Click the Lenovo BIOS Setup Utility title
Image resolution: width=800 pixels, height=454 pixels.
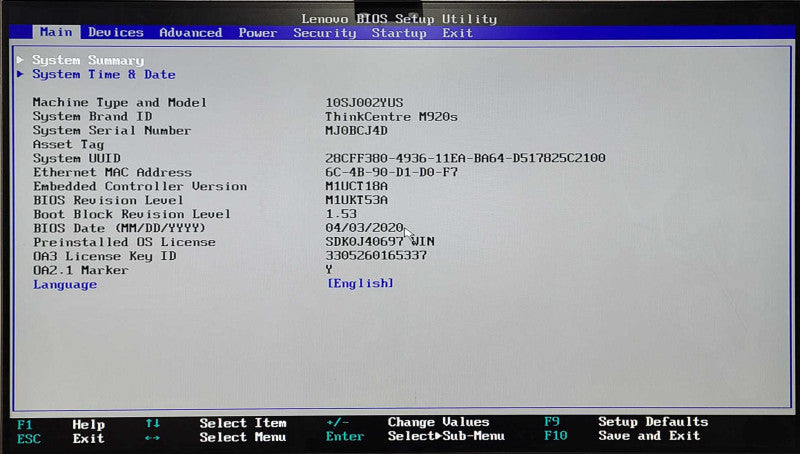point(398,19)
